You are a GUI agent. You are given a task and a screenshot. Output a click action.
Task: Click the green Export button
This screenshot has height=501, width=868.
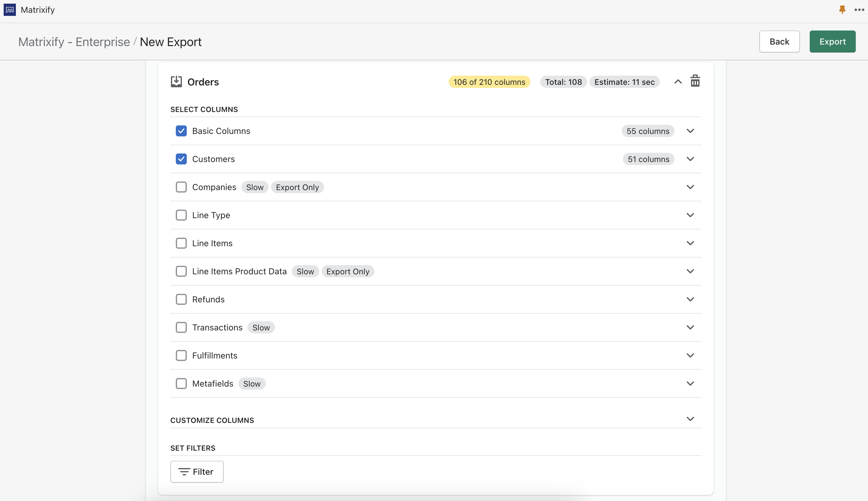pyautogui.click(x=832, y=41)
